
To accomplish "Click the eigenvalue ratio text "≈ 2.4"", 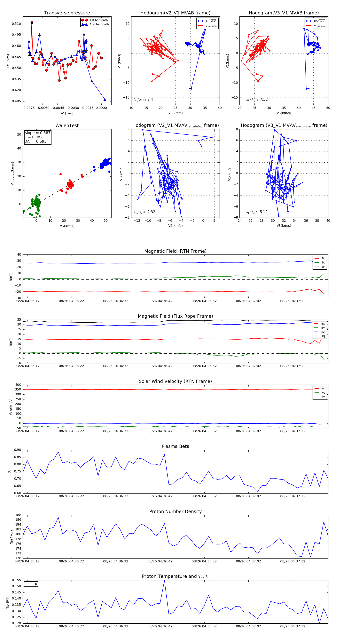I will pos(143,100).
